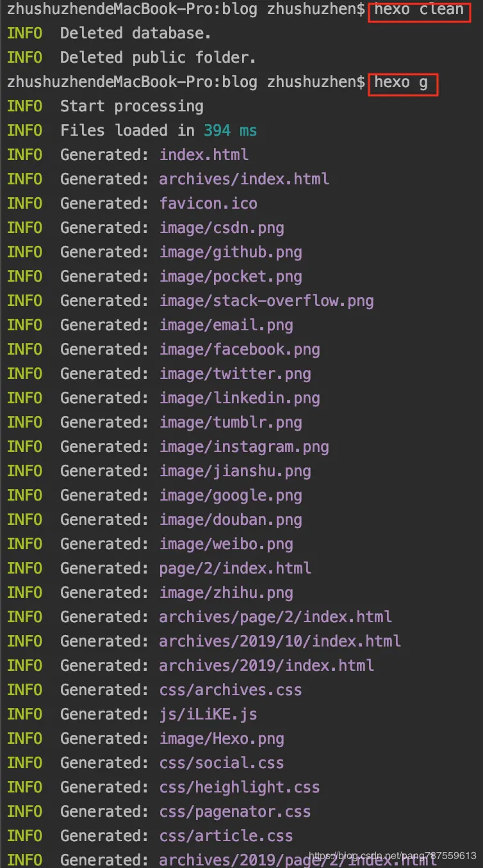Click 'image/pocket.png' file path

click(x=231, y=277)
